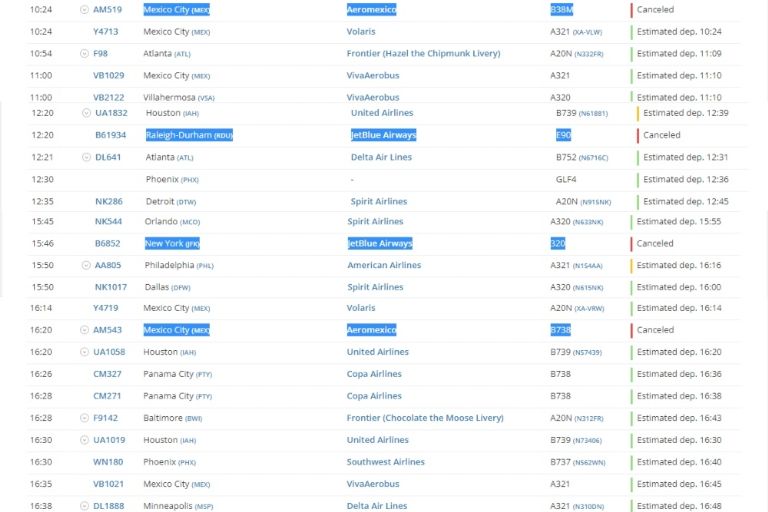
Task: Open Spirit Airlines link in Detroit row
Action: 379,201
